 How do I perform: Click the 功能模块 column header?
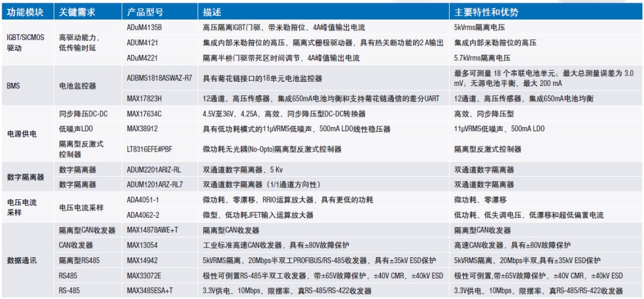pos(25,13)
